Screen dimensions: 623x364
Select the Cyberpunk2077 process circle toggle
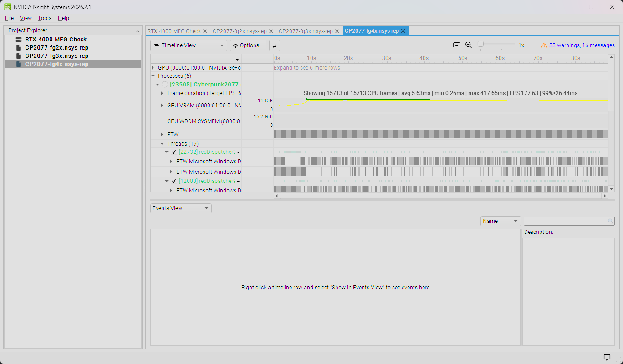point(165,85)
